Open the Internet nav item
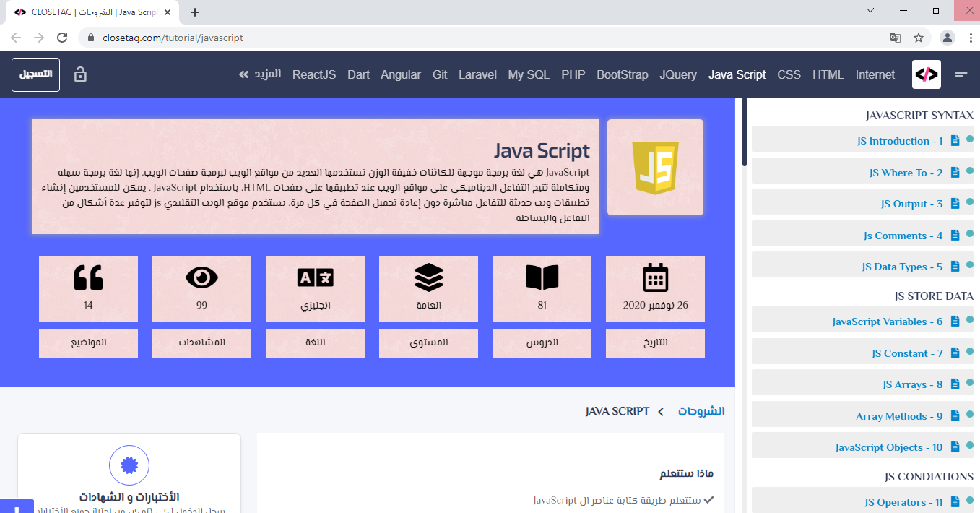This screenshot has width=980, height=513. click(x=875, y=74)
